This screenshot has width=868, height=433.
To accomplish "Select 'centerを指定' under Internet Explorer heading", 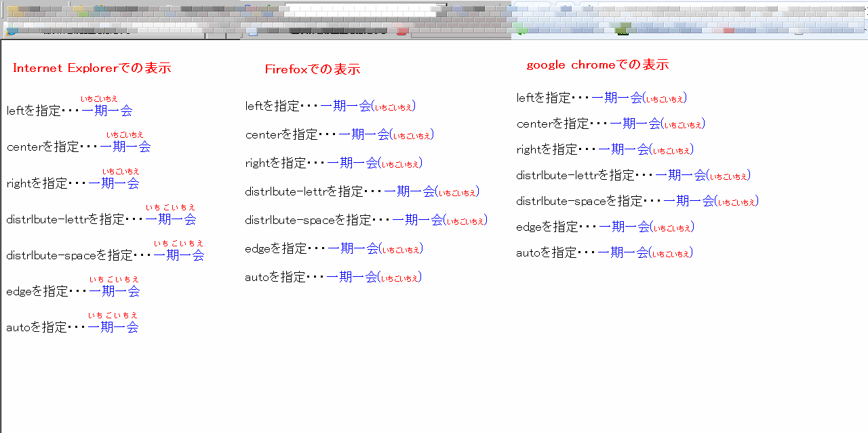I will point(43,147).
